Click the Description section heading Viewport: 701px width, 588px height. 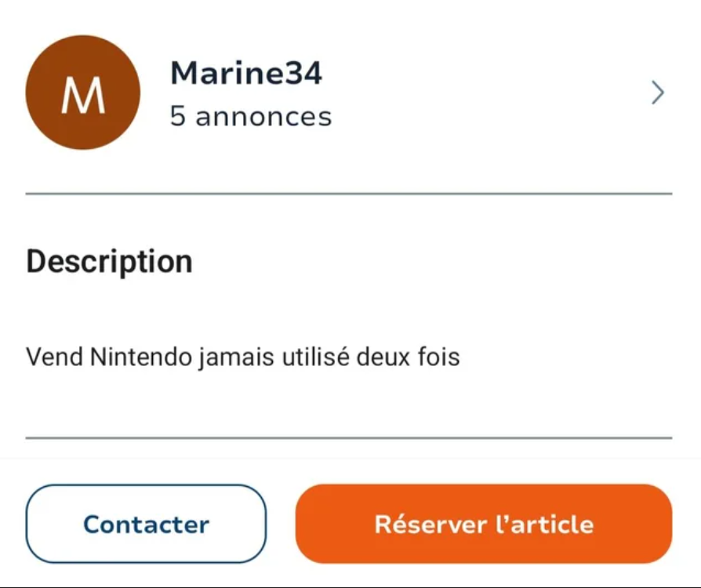[109, 261]
